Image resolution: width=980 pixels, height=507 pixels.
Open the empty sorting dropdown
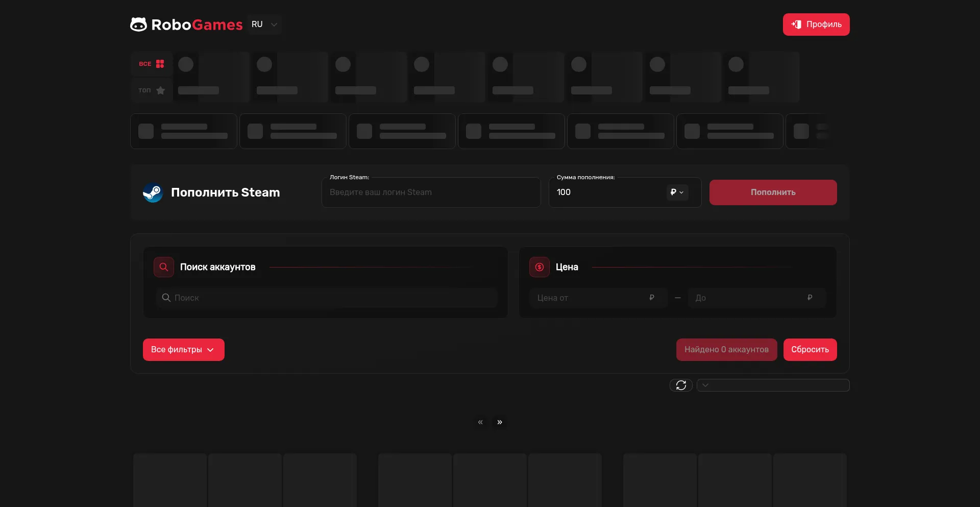(x=773, y=385)
